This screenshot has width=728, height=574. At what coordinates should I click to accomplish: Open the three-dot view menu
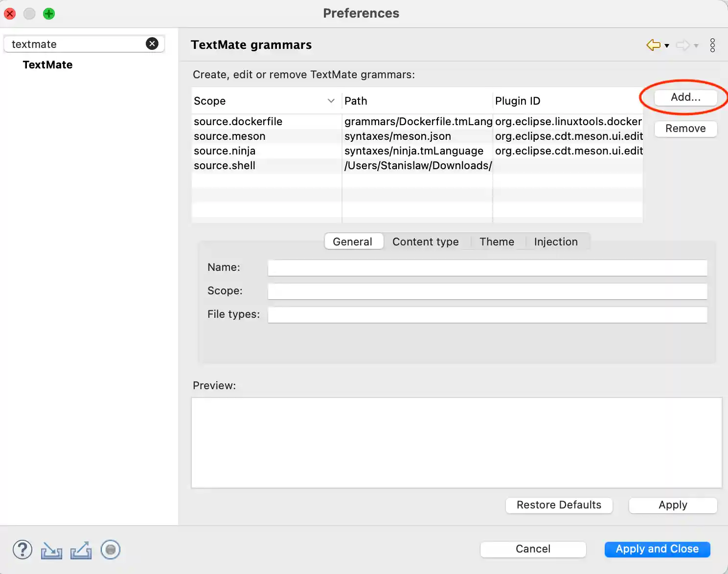[712, 45]
